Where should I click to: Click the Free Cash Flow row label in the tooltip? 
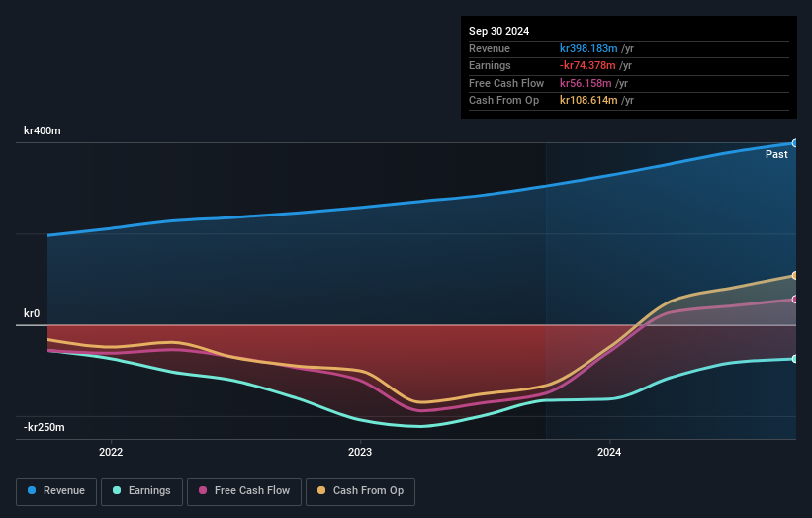[x=506, y=83]
